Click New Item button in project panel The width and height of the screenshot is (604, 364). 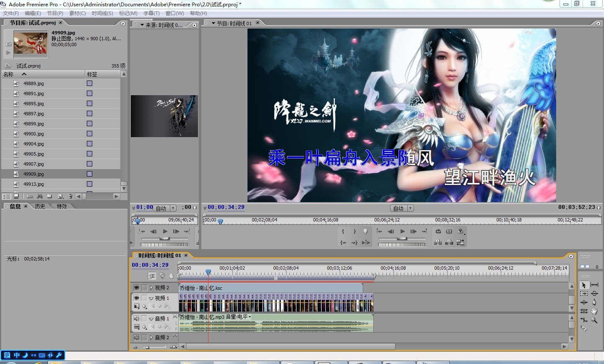click(x=60, y=196)
